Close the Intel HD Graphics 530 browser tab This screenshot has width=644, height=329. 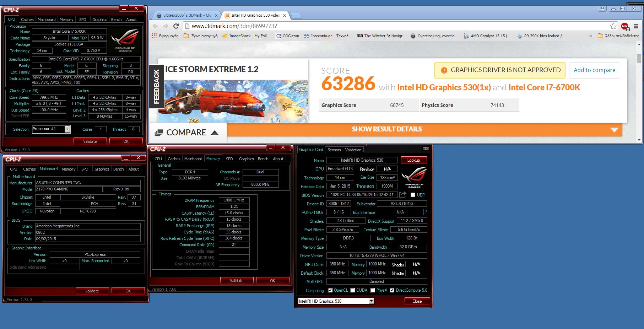[285, 16]
